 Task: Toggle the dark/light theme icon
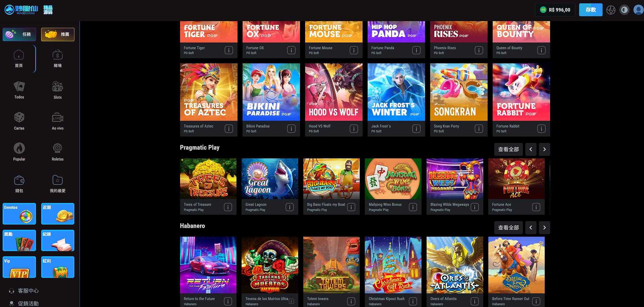(624, 10)
